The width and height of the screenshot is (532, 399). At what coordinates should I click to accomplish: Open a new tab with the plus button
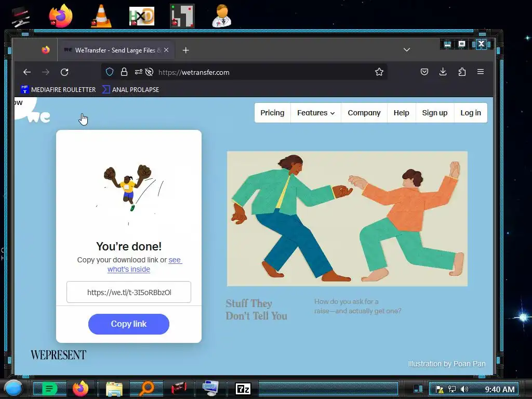click(x=185, y=50)
